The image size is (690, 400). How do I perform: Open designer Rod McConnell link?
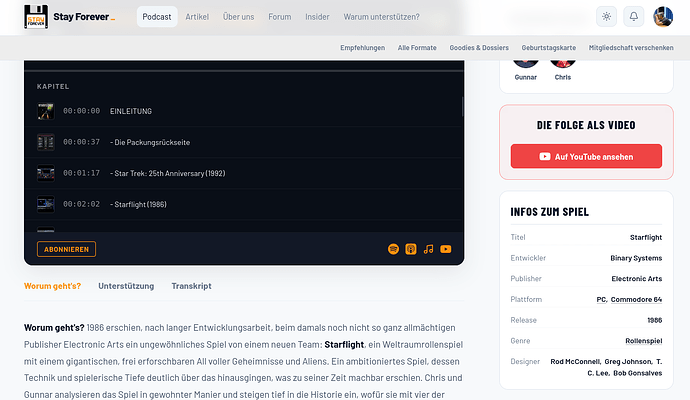pos(575,362)
